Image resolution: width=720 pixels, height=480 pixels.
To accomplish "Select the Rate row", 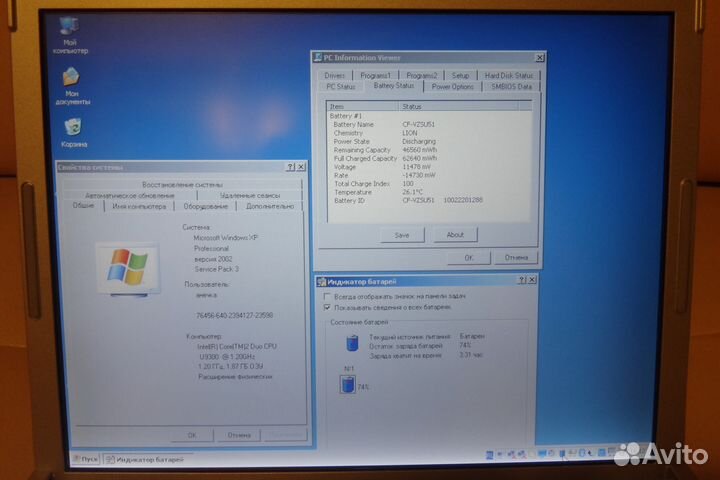I will point(429,175).
